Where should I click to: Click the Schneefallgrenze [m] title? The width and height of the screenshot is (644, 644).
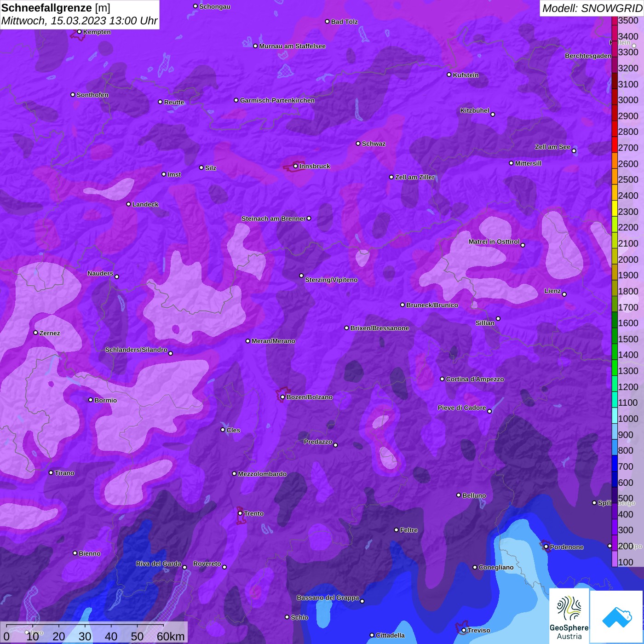(56, 8)
